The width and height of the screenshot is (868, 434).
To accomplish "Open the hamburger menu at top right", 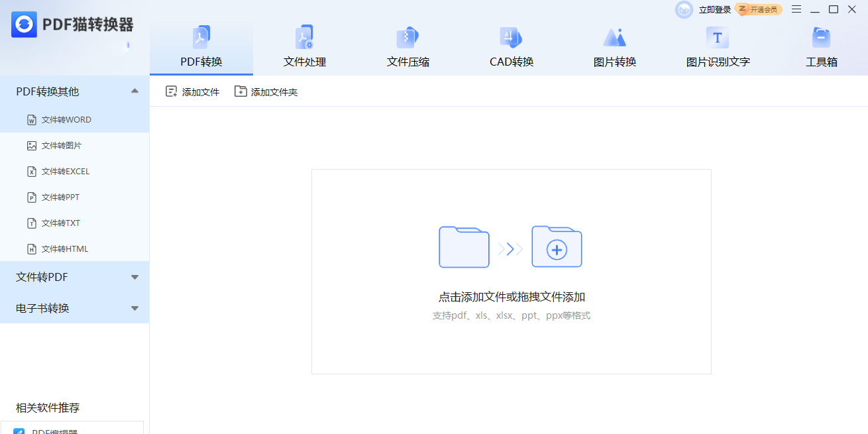I will click(796, 9).
